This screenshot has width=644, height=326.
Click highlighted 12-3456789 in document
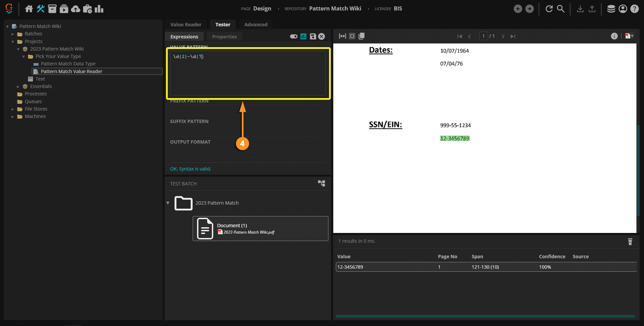(455, 138)
